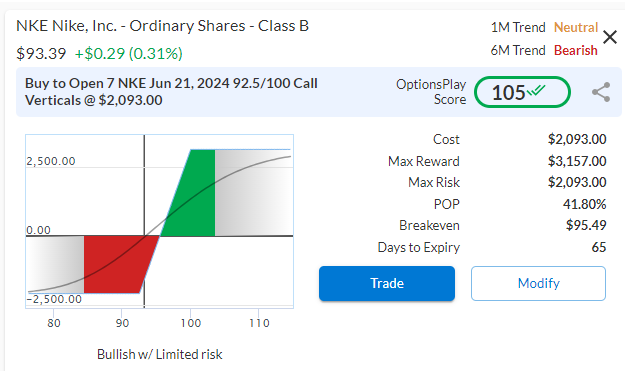625x371 pixels.
Task: Click the share icon next to score
Action: pyautogui.click(x=601, y=92)
